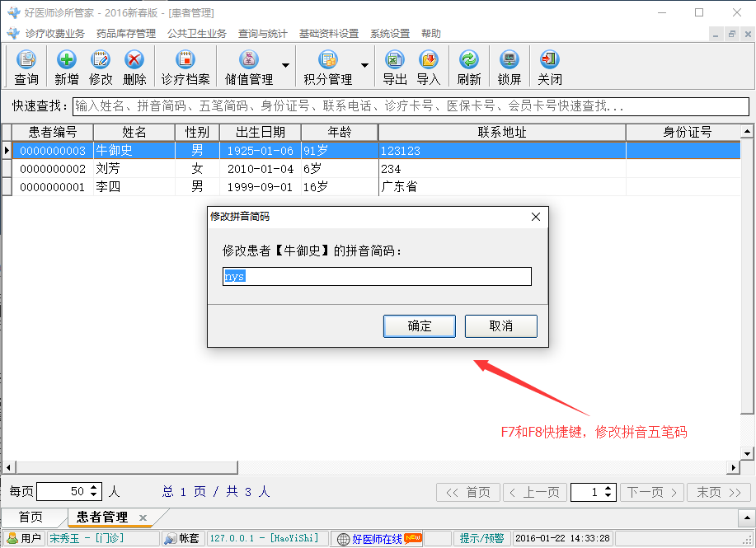This screenshot has height=548, width=756.
Task: Click the horizontal scrollbar left arrow
Action: [x=8, y=467]
